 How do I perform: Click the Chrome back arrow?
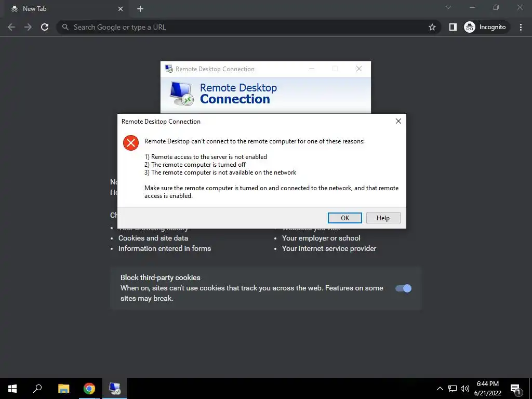pos(11,27)
